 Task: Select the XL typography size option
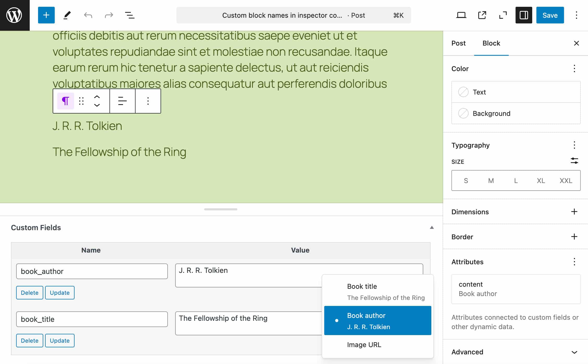coord(541,180)
